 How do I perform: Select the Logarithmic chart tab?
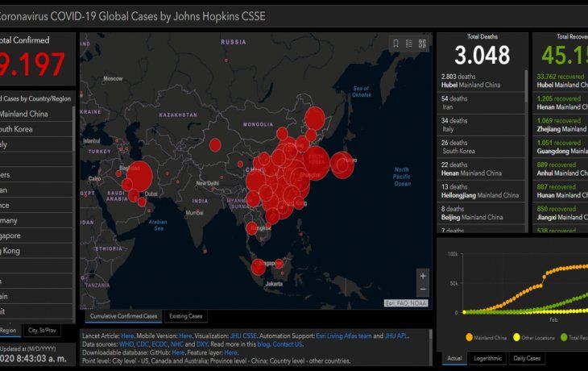(x=487, y=358)
